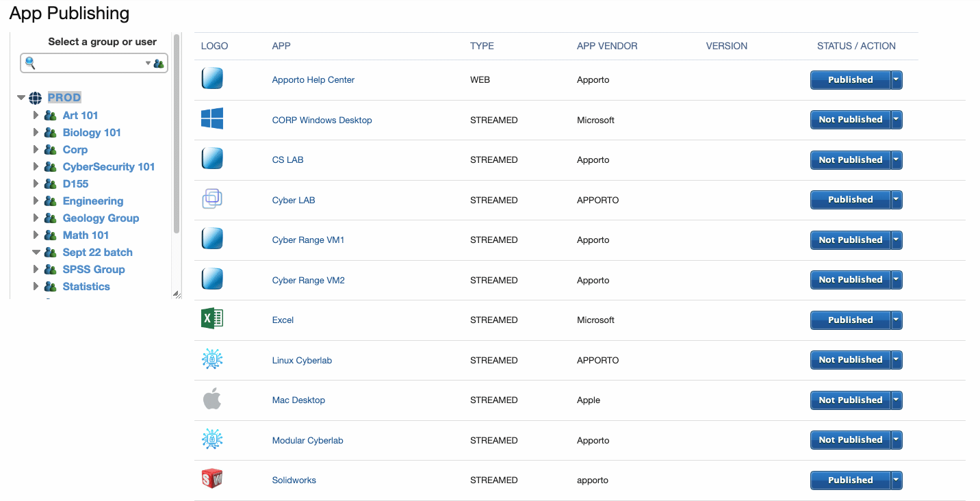This screenshot has height=501, width=980.
Task: Click the Solidworks logo icon
Action: click(212, 479)
